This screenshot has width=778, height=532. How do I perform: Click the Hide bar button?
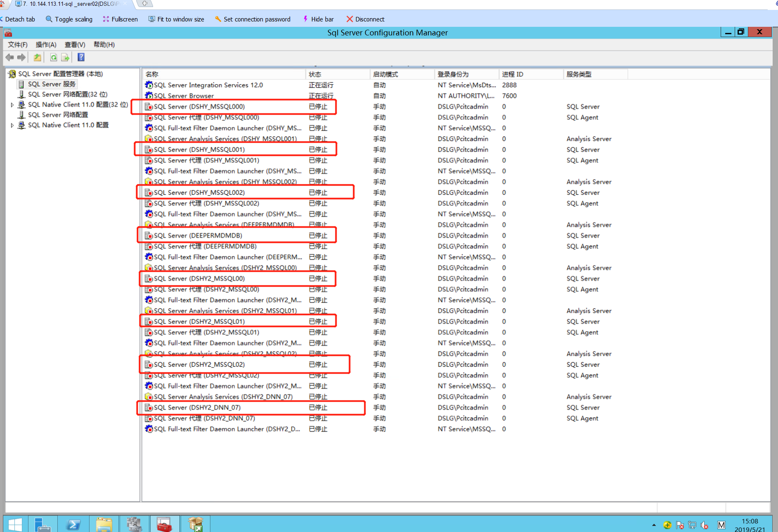[318, 19]
